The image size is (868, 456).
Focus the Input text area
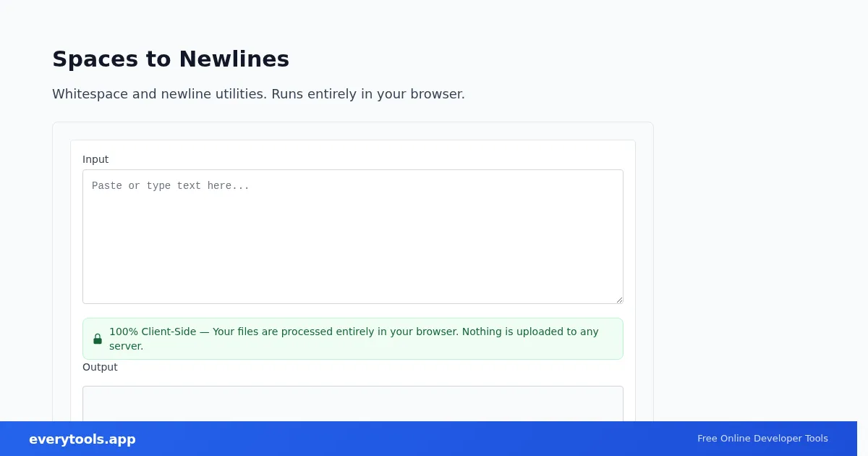click(x=353, y=237)
